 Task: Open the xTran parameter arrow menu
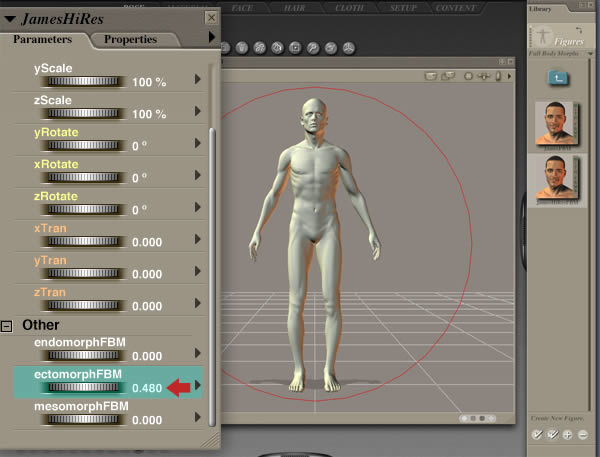click(197, 239)
